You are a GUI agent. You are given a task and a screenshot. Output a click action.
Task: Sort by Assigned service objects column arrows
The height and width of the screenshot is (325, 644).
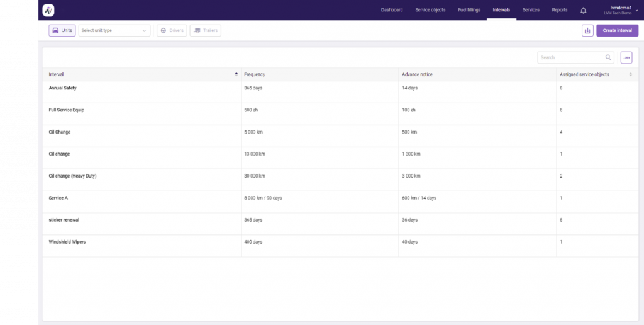pyautogui.click(x=631, y=74)
